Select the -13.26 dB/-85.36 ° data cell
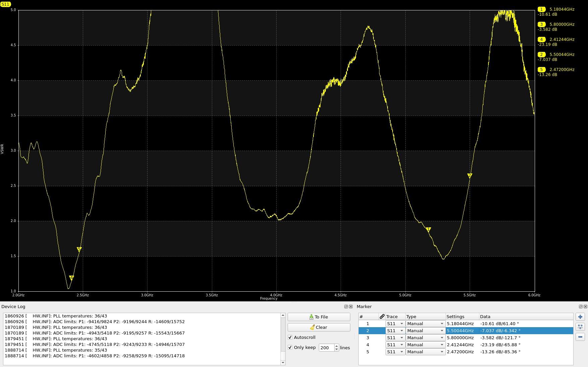 (526, 352)
